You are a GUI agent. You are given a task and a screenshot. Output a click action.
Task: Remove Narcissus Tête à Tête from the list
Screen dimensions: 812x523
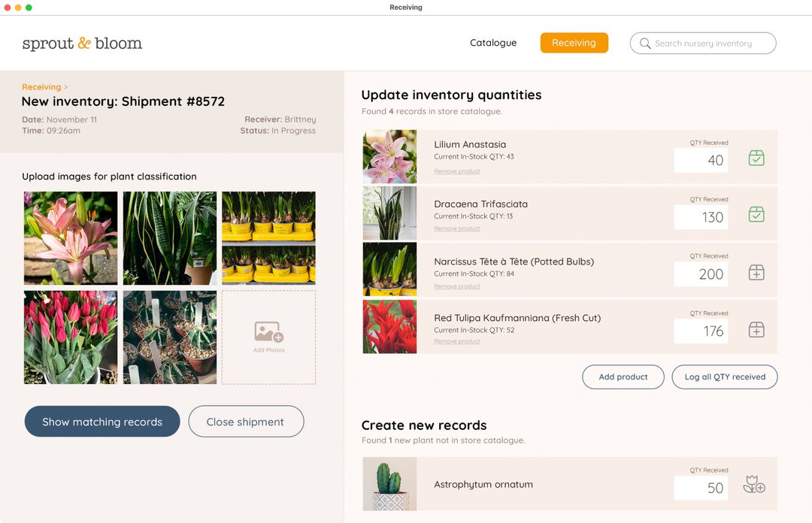pos(456,286)
